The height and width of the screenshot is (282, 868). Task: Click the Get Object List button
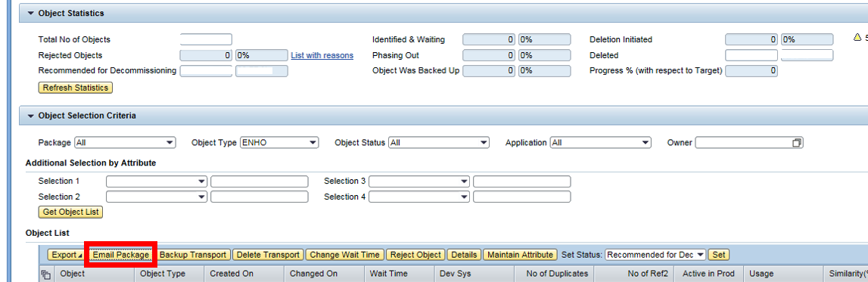71,212
